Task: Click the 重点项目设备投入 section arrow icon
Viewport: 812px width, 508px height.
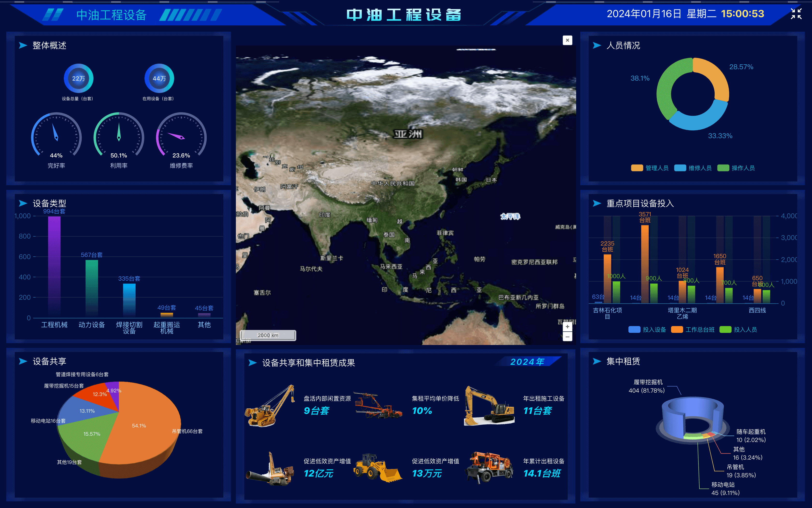Action: coord(597,203)
